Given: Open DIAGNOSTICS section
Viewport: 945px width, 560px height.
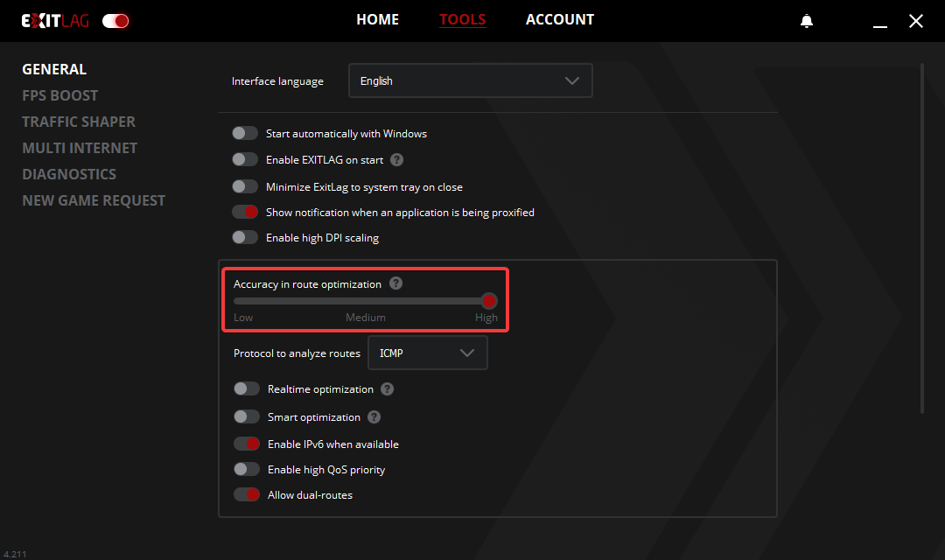Looking at the screenshot, I should coord(69,174).
